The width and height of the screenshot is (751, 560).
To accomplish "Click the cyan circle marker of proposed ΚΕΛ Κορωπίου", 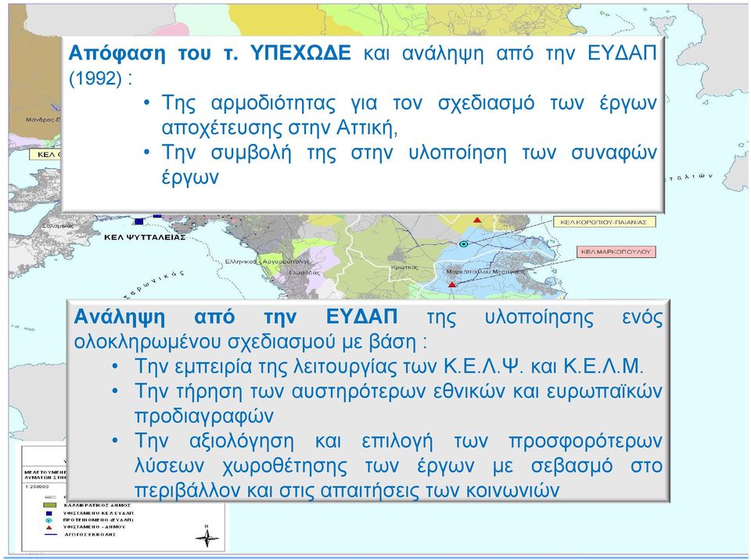I will (463, 244).
